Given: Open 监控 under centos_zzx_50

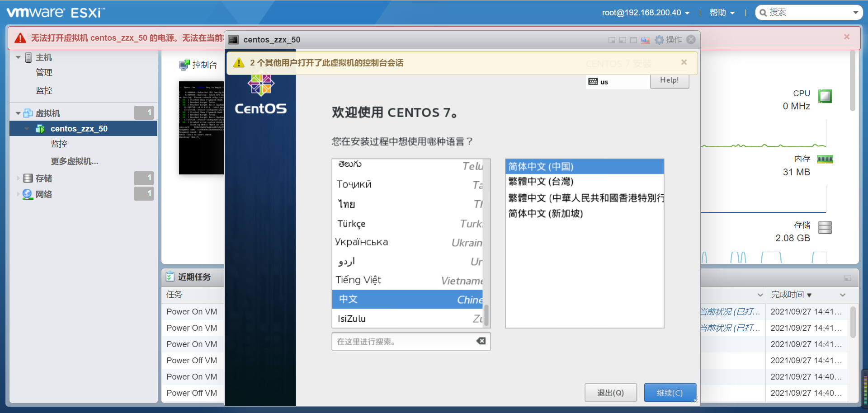Looking at the screenshot, I should (59, 144).
